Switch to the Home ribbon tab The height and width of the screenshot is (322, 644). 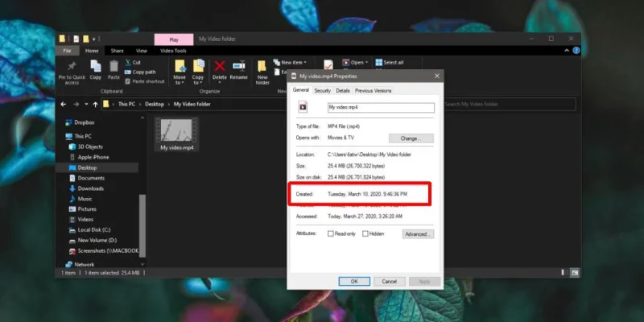[x=92, y=51]
